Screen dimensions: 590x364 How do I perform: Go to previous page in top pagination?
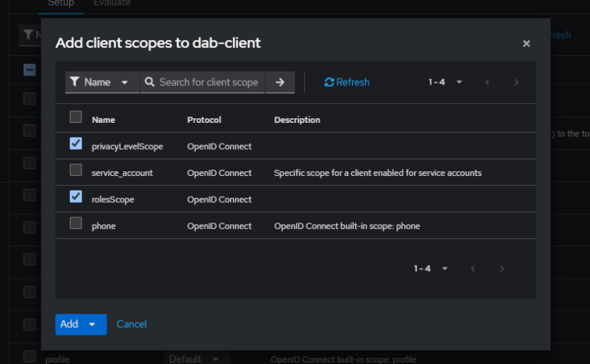pos(487,82)
